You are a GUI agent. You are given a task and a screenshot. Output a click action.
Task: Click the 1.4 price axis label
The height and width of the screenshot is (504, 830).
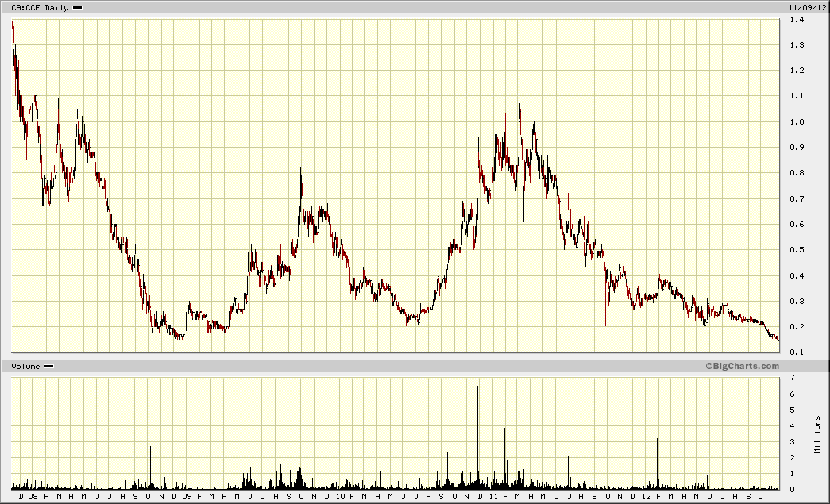click(797, 20)
